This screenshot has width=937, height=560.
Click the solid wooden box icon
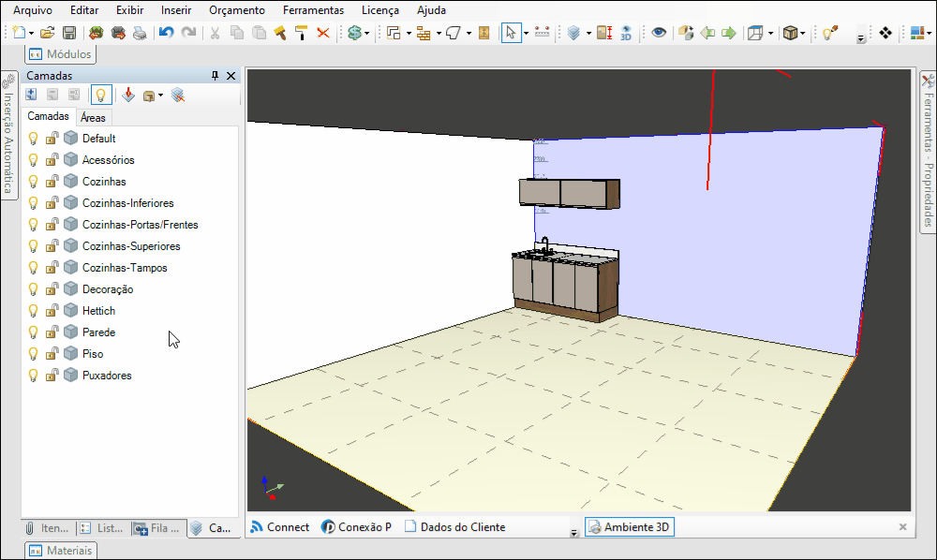click(x=790, y=32)
